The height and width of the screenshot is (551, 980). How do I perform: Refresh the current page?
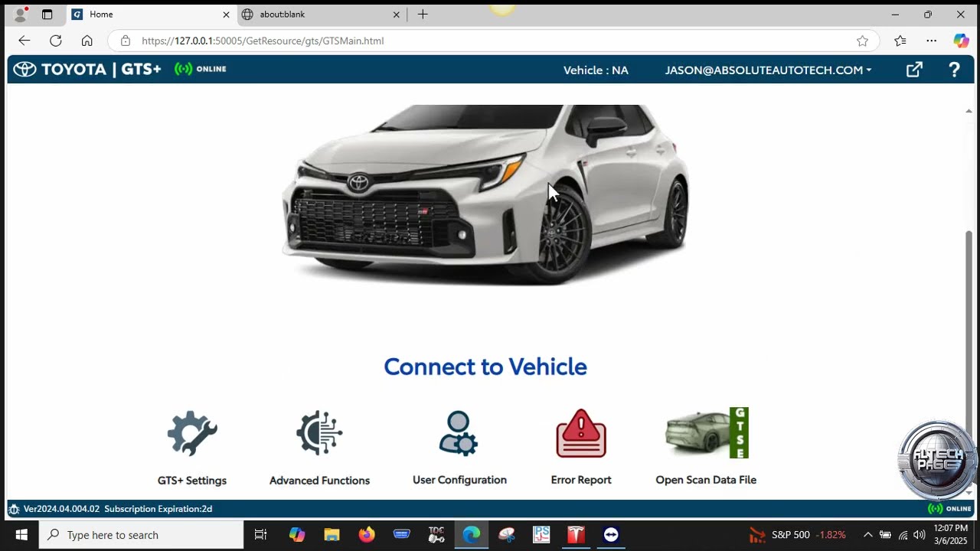[x=55, y=41]
